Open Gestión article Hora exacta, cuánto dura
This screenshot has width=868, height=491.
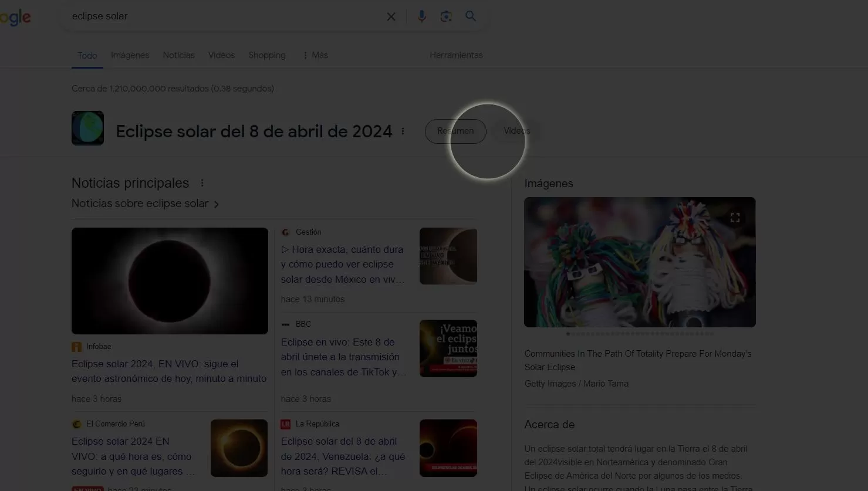tap(343, 265)
